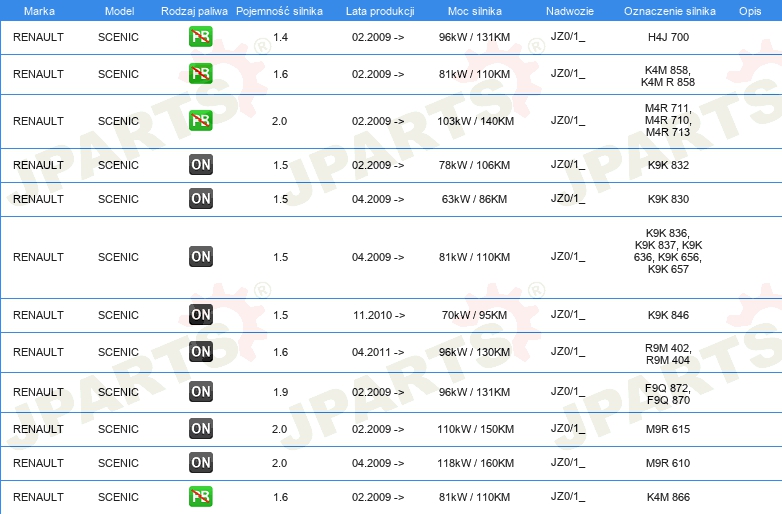Click RENAULT in the M9R 610 row

[38, 463]
